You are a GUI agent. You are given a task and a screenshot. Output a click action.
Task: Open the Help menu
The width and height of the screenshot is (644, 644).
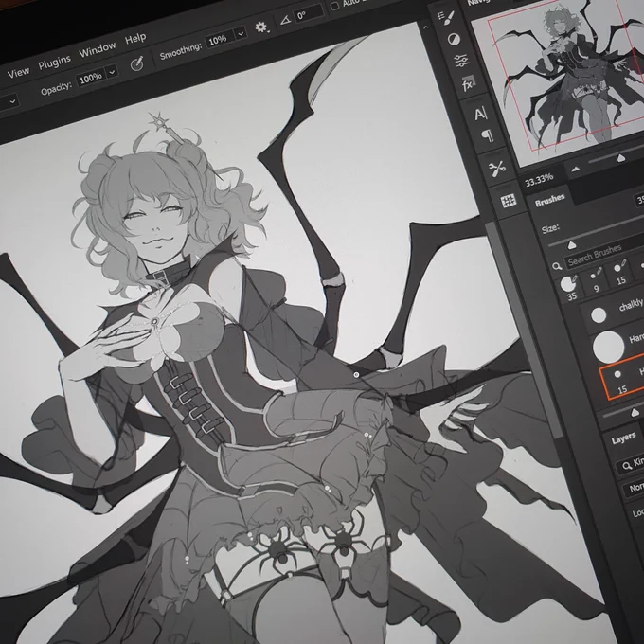[135, 39]
